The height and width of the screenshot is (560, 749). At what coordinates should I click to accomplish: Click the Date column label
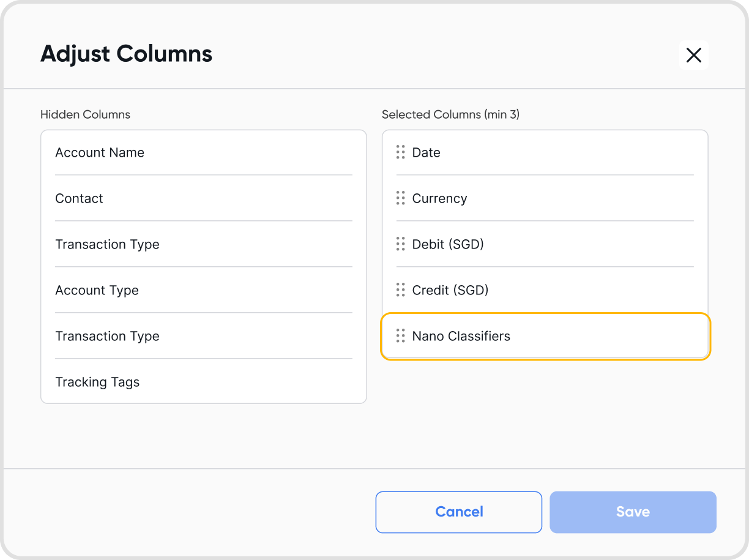[x=427, y=152]
